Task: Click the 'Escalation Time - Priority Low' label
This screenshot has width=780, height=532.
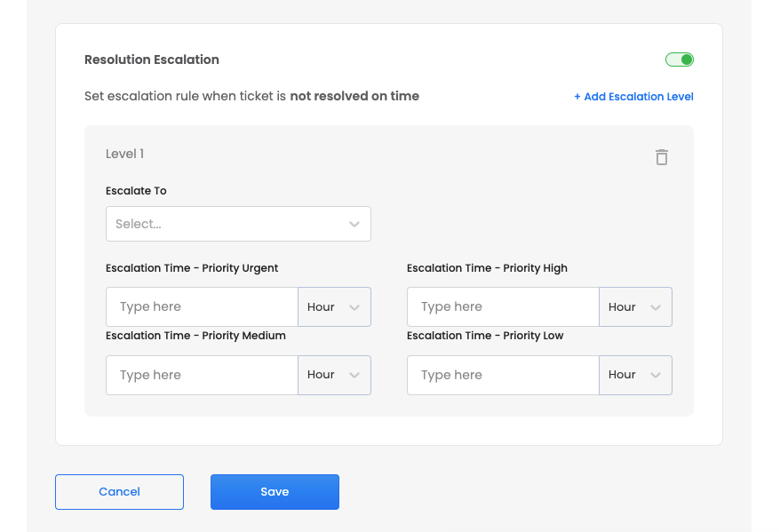Action: coord(485,336)
